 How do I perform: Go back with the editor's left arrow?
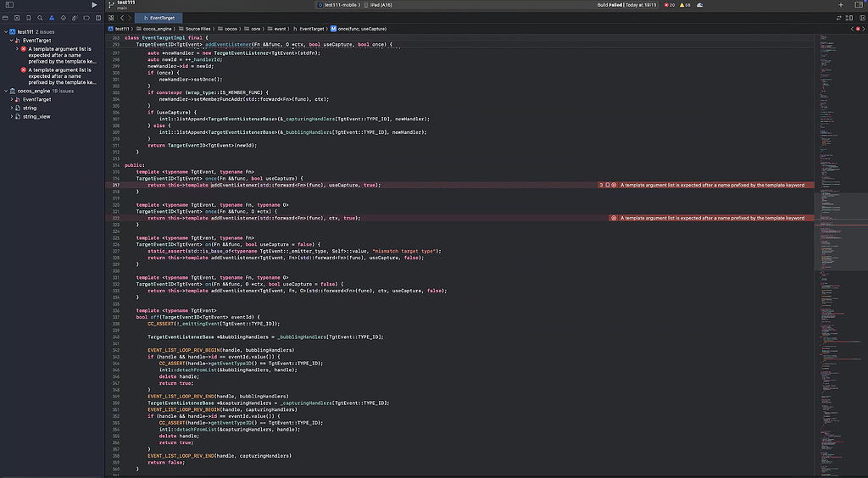pos(121,17)
